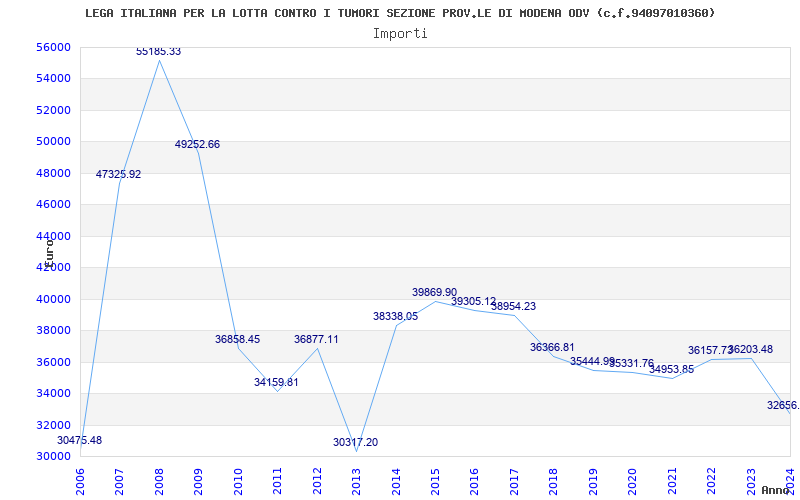Screen dimensions: 800x500
Task: Click the 50000 tick on the euro axis
Action: pos(53,142)
